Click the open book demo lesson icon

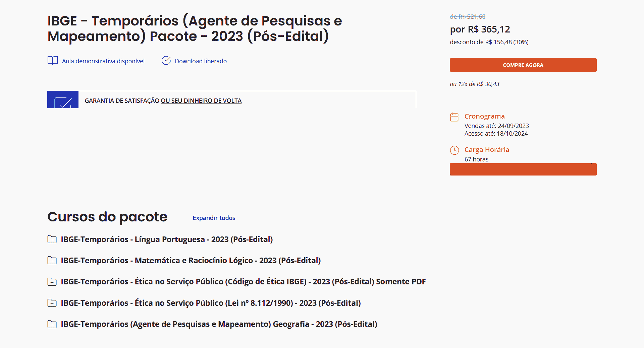pos(53,61)
